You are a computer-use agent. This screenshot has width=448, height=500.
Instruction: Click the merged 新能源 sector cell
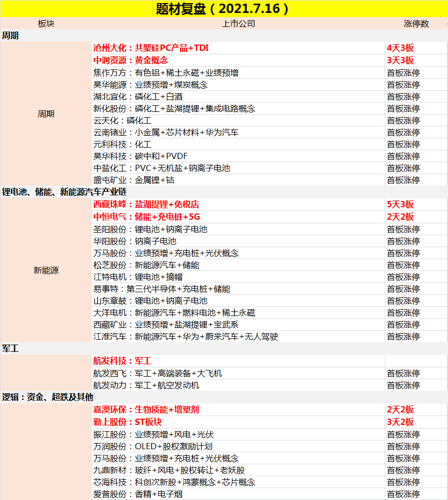[x=46, y=270]
